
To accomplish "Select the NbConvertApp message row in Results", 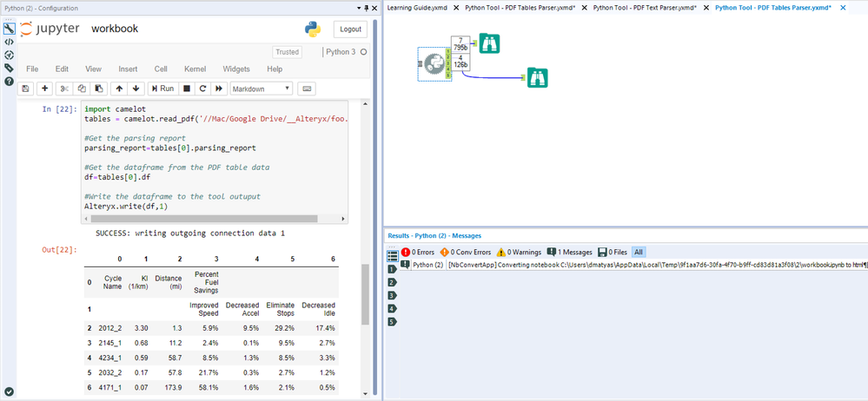I will point(633,265).
